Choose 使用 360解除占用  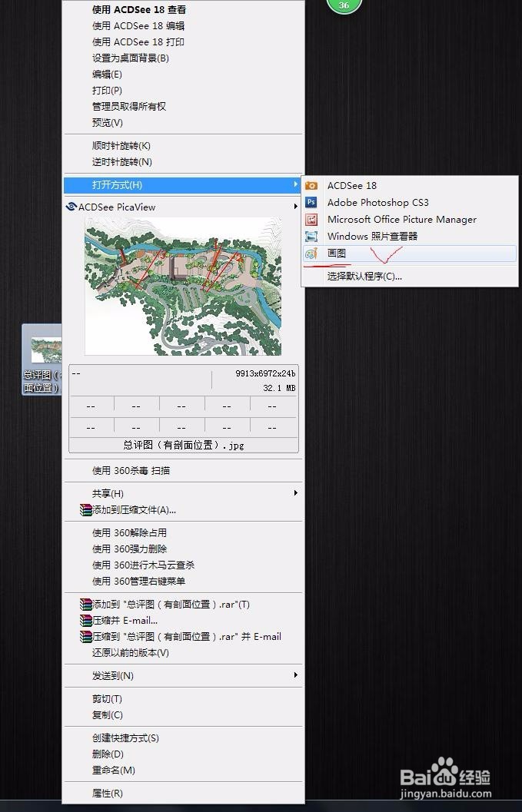[x=129, y=533]
